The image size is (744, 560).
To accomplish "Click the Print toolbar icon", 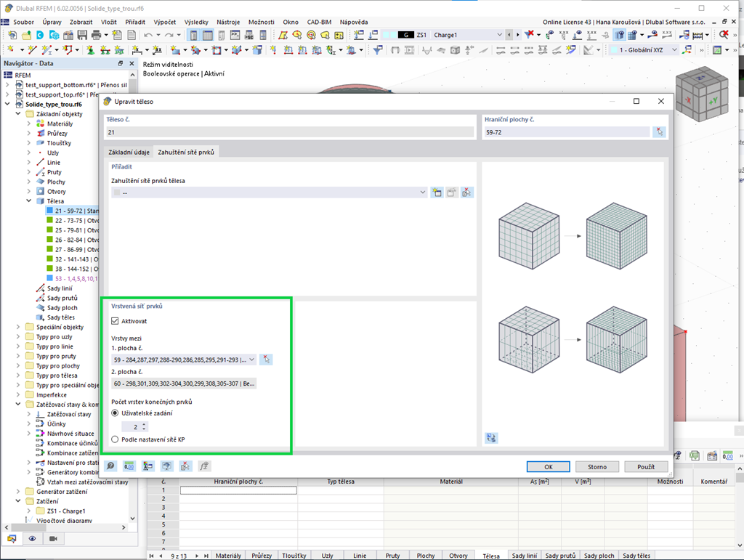I will [x=97, y=35].
